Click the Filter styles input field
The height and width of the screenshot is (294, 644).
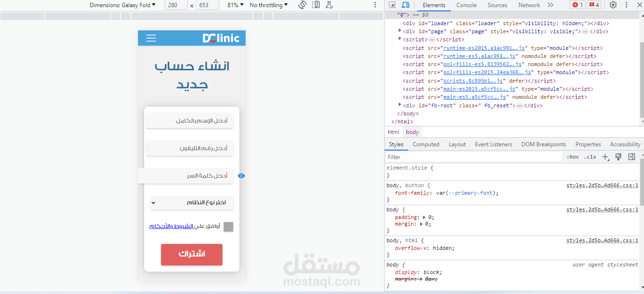coord(427,157)
